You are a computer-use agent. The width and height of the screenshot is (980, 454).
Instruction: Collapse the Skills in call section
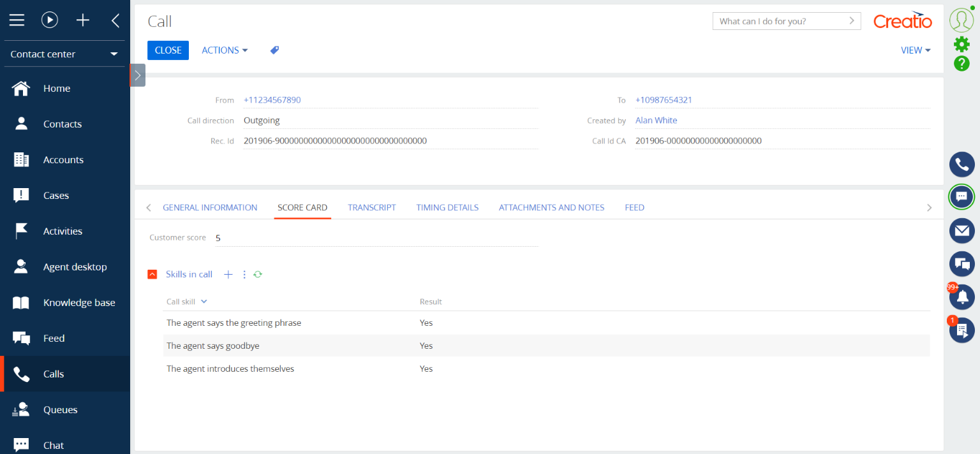[x=152, y=274]
